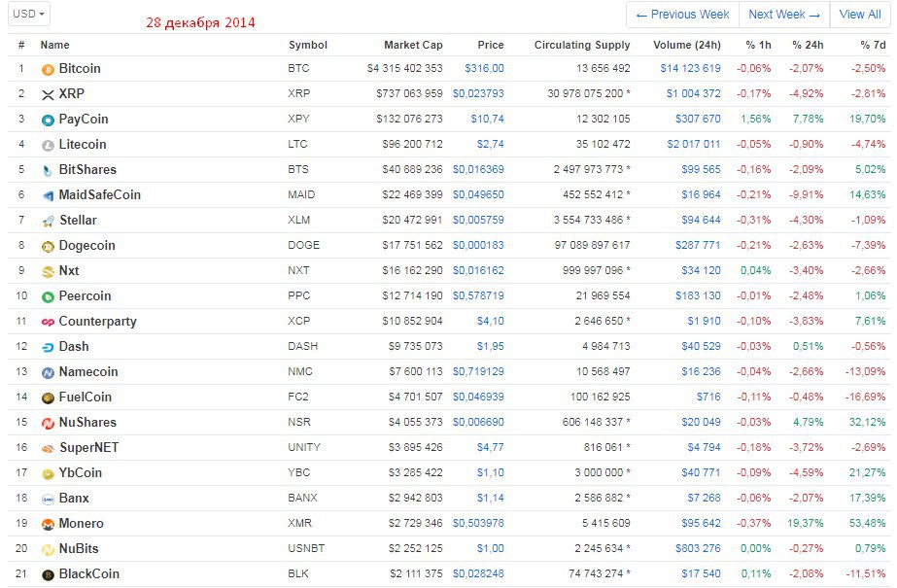
Task: Click XRP price $0,023793
Action: coord(478,94)
